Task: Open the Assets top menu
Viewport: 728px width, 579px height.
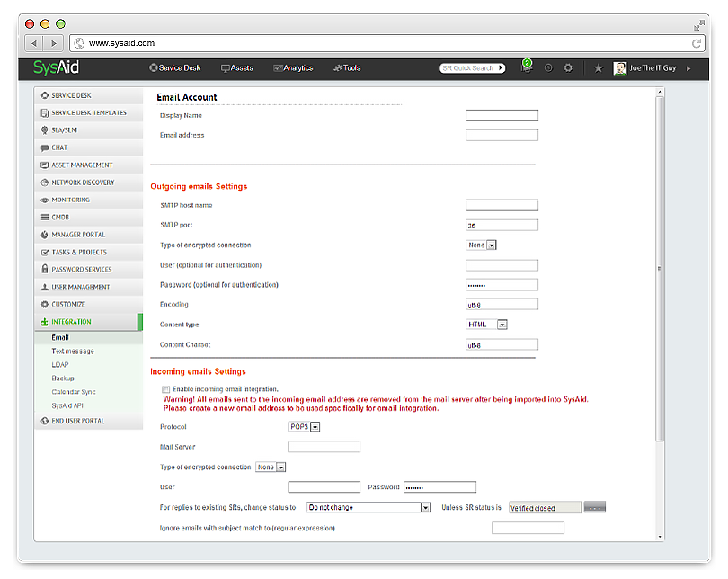Action: tap(236, 67)
